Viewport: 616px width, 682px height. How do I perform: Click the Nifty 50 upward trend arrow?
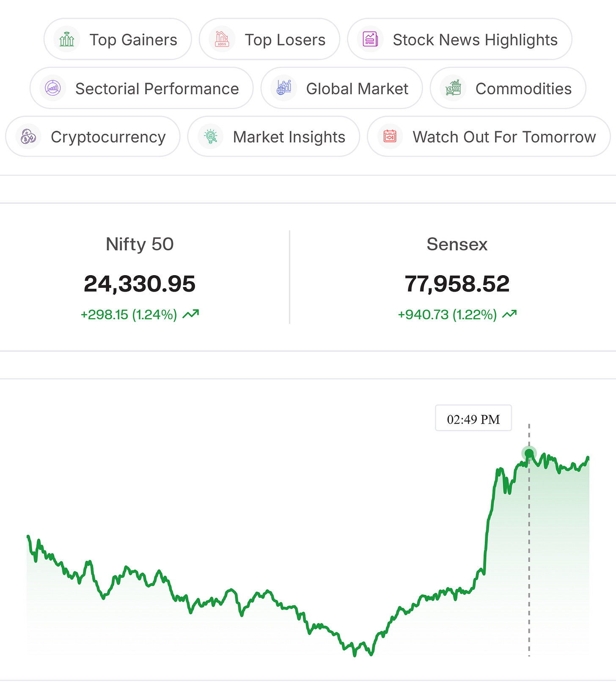191,314
